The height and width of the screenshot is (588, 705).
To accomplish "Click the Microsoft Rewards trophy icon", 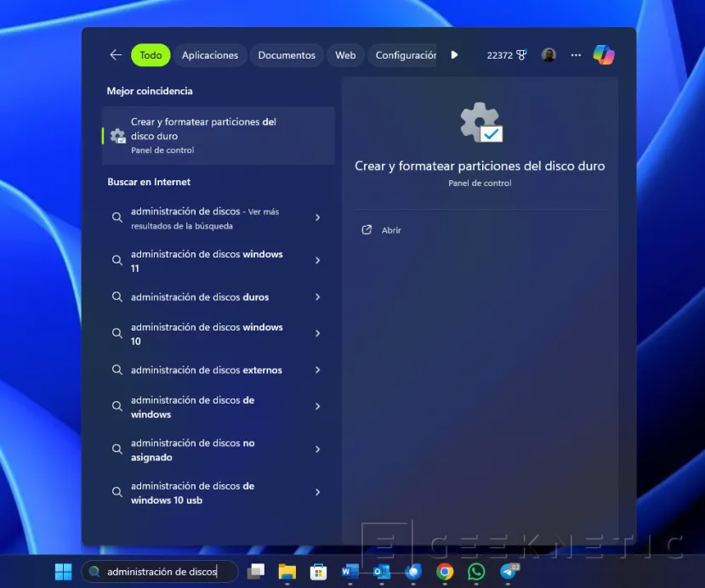I will [x=522, y=54].
